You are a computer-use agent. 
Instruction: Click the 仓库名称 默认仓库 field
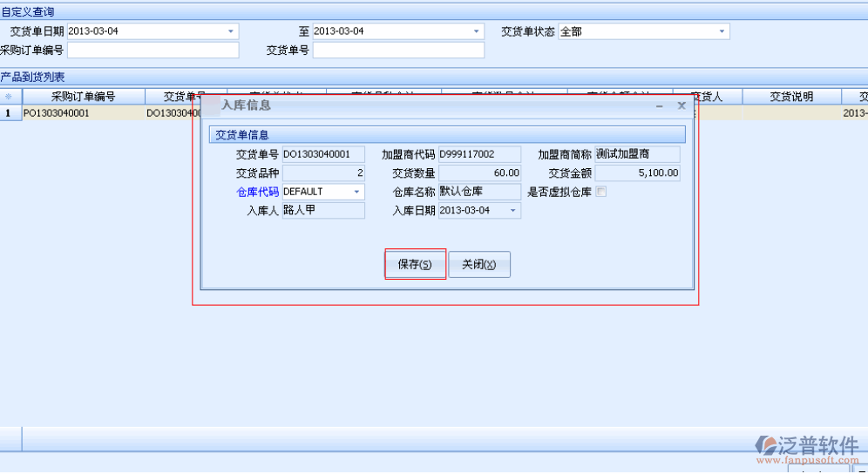pyautogui.click(x=479, y=192)
